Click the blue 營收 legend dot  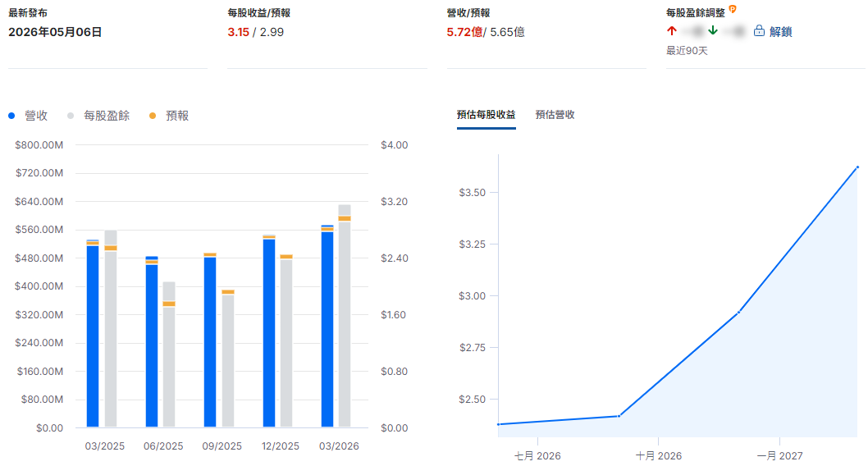click(11, 116)
